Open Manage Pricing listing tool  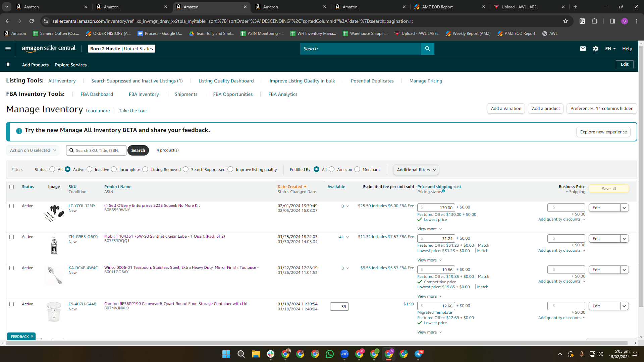click(426, 81)
